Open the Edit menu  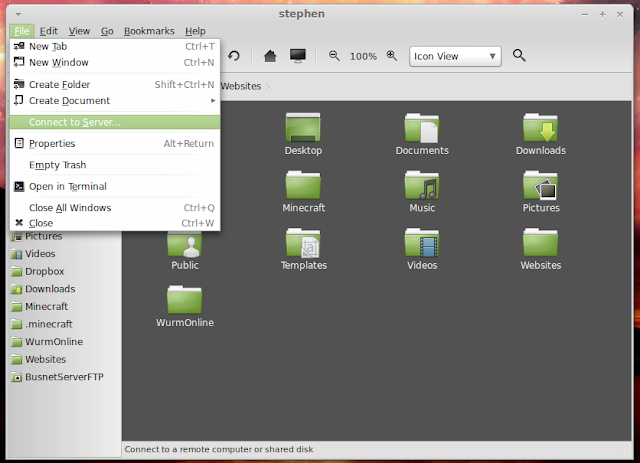point(49,31)
